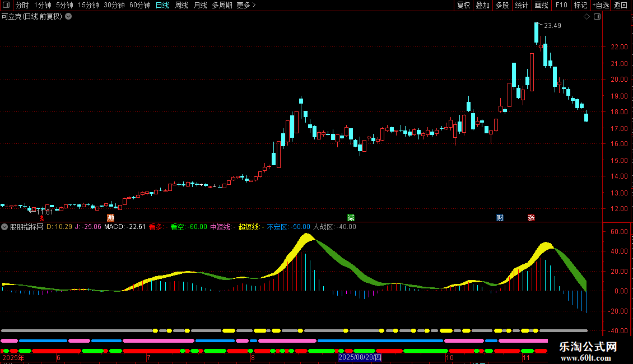This screenshot has height=364, width=633.
Task: Click the 2025/08/28/四 date marker
Action: (360, 357)
